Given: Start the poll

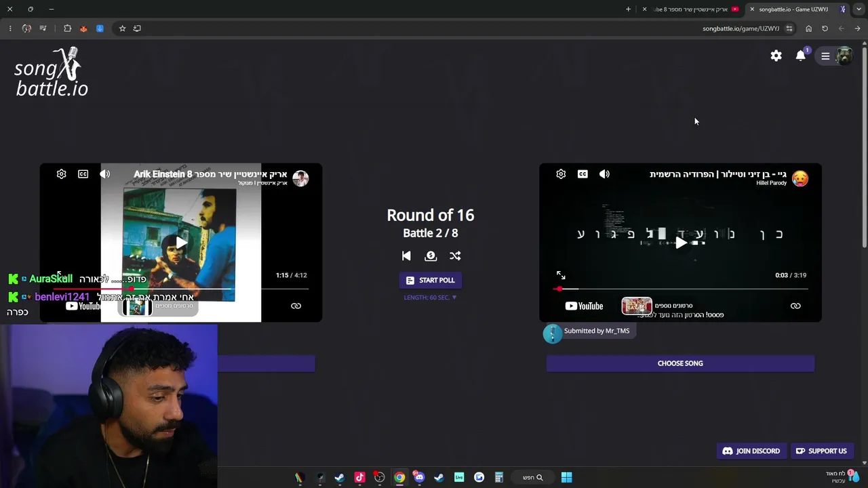Looking at the screenshot, I should (x=431, y=280).
